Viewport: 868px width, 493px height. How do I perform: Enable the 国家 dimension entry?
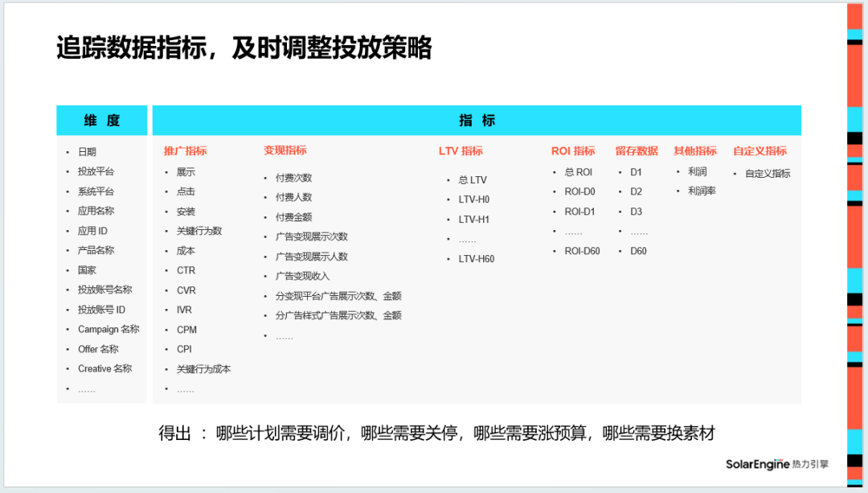(x=88, y=269)
